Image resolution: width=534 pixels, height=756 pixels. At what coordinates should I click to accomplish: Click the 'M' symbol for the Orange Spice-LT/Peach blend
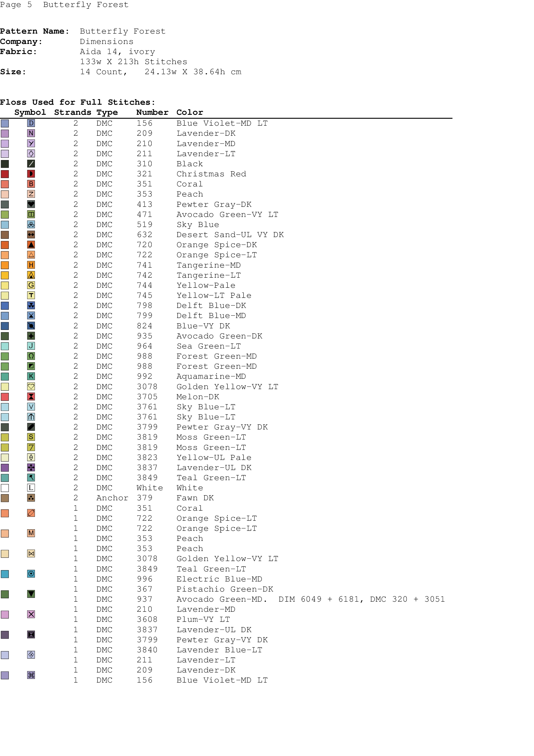[x=31, y=533]
